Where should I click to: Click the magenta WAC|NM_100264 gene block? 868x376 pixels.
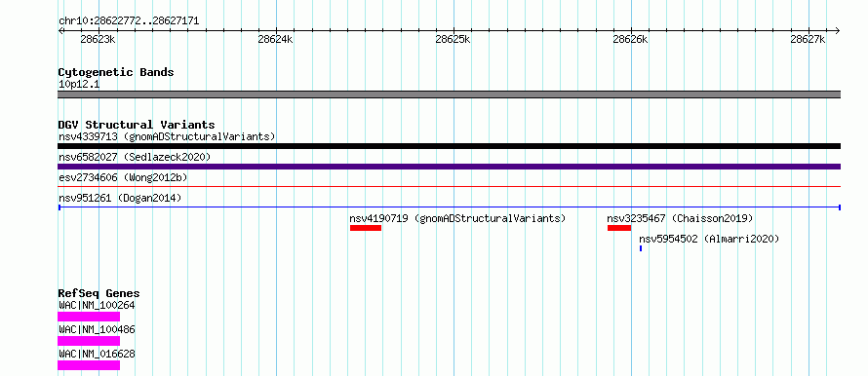pos(89,317)
